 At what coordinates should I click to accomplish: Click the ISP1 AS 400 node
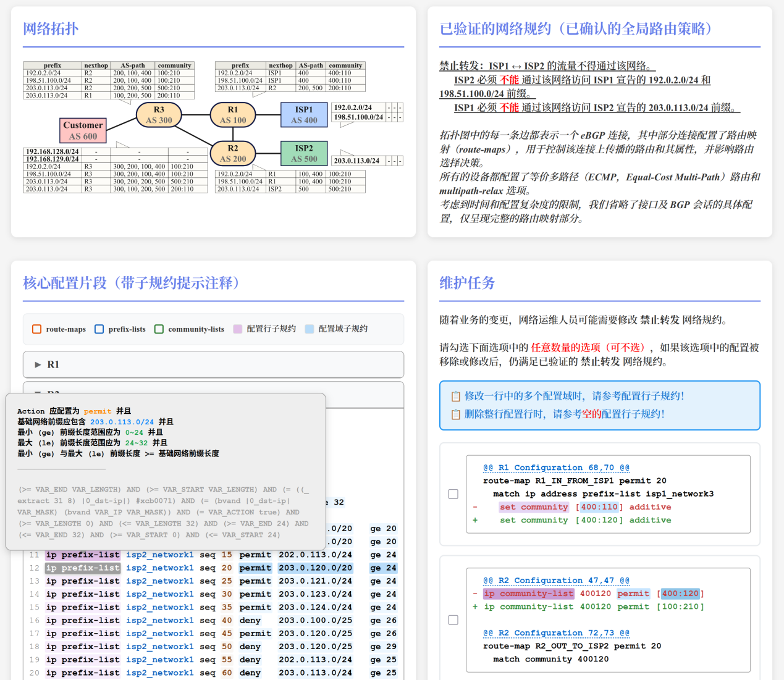pyautogui.click(x=304, y=115)
